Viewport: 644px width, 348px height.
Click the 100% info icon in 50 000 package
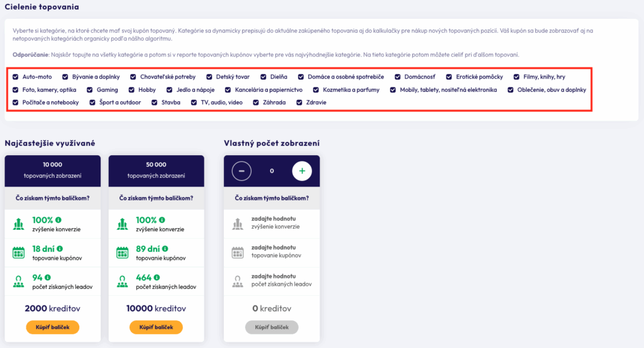pos(162,220)
